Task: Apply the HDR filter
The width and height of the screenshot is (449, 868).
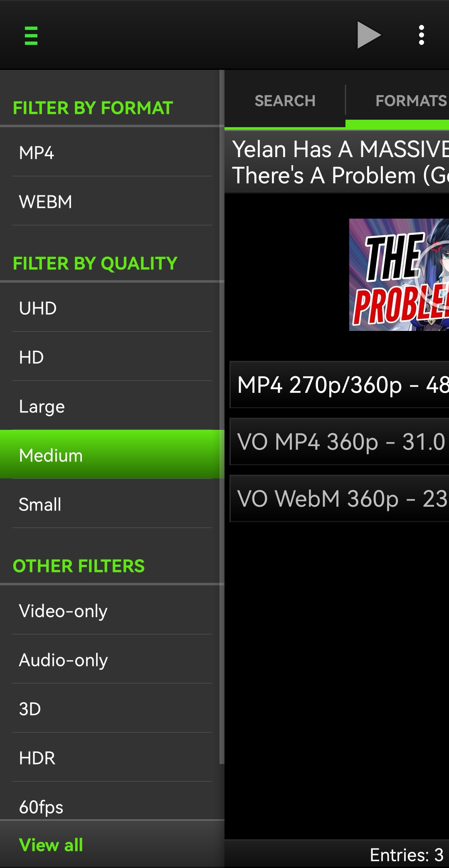Action: tap(112, 757)
